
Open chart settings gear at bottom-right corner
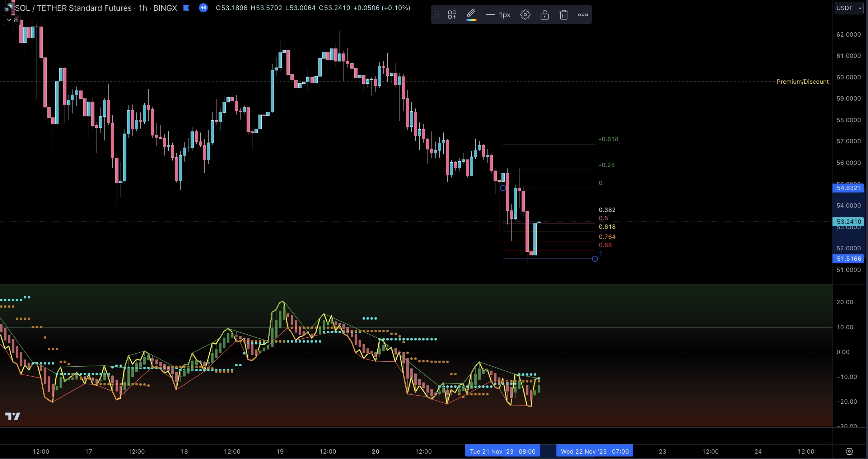849,451
